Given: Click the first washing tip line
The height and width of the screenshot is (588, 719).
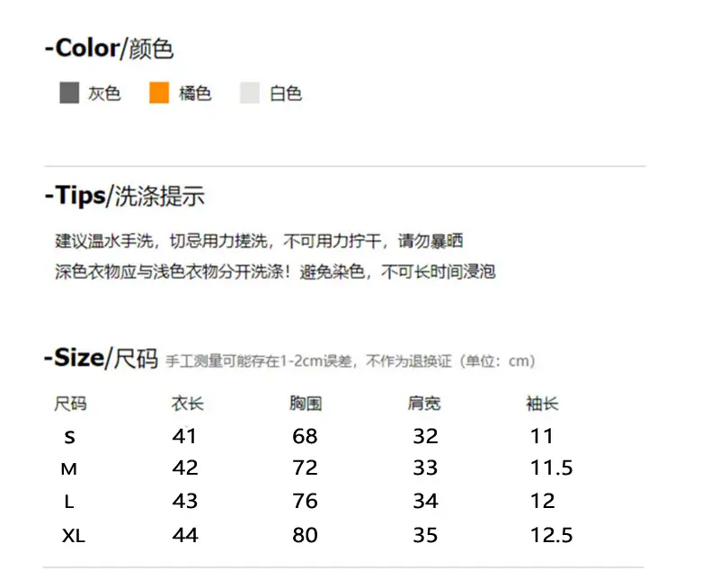Looking at the screenshot, I should (x=259, y=241).
